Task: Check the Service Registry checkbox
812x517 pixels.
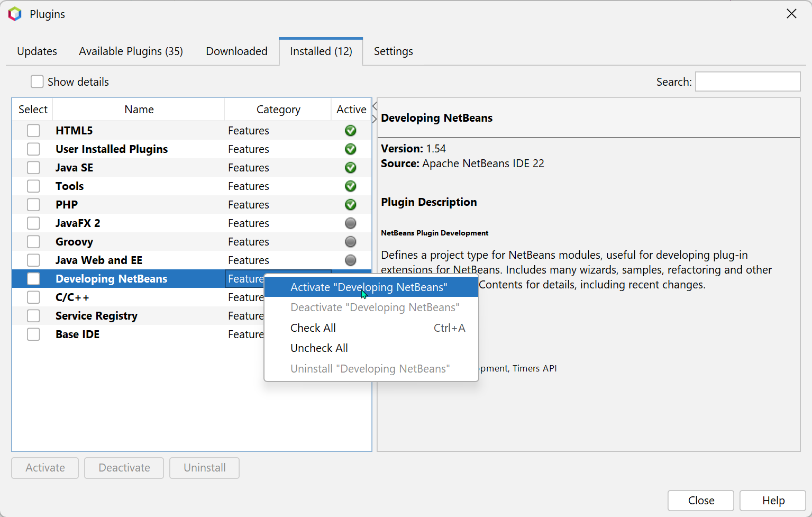Action: click(x=33, y=316)
